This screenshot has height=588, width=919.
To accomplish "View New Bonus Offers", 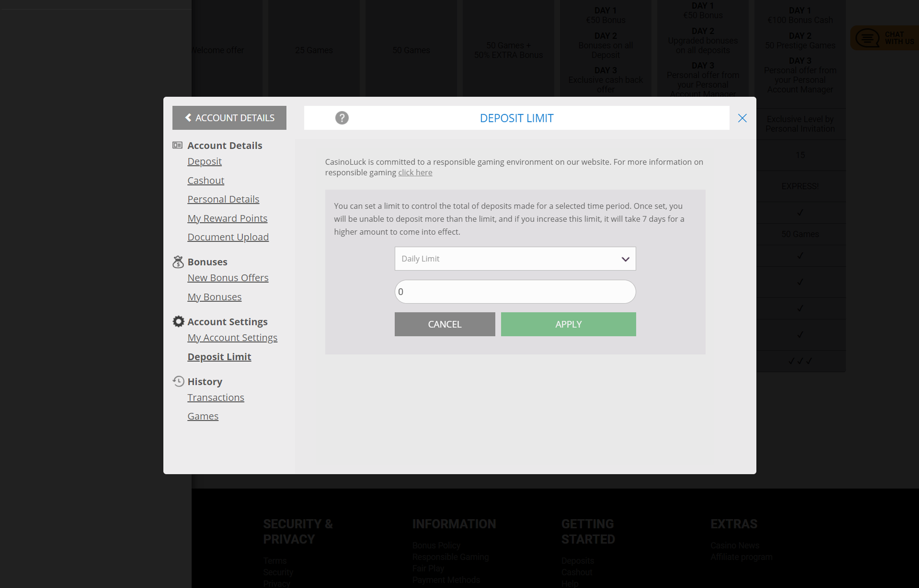I will coord(228,278).
